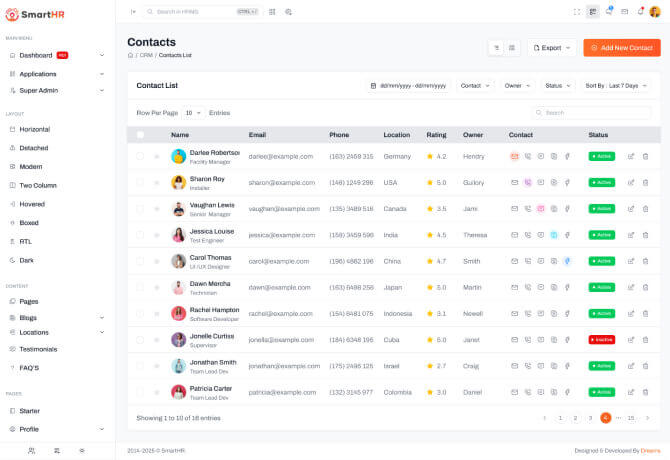
Task: Click the edit icon for Darlee Robertson
Action: (x=631, y=156)
